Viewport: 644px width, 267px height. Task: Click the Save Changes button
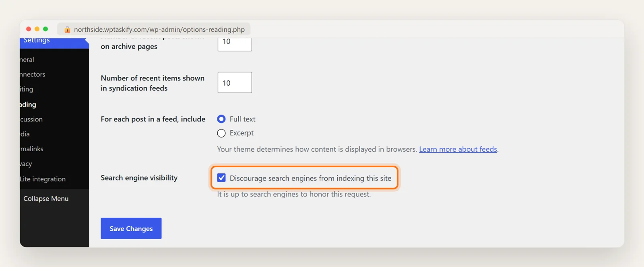click(x=131, y=228)
